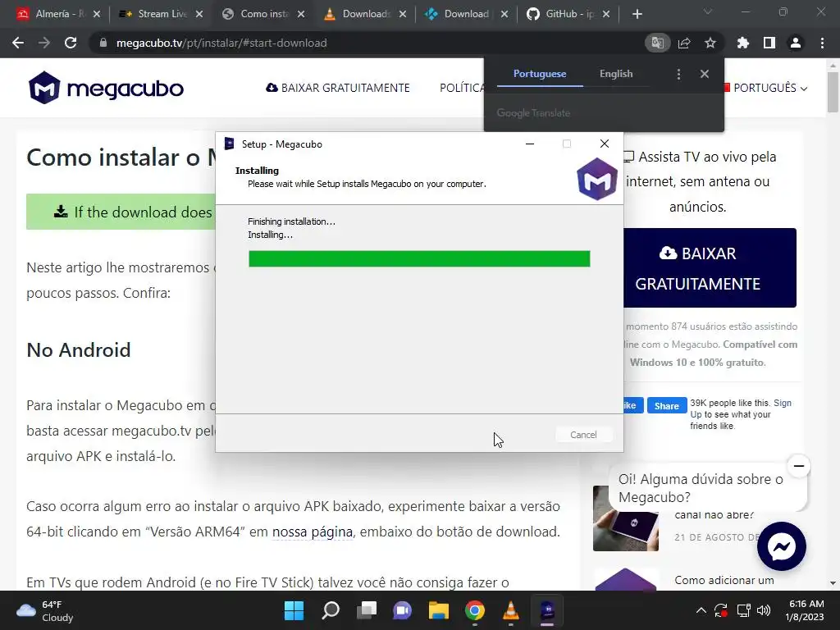The image size is (840, 630).
Task: Click the Sign Up Facebook link
Action: 742,409
